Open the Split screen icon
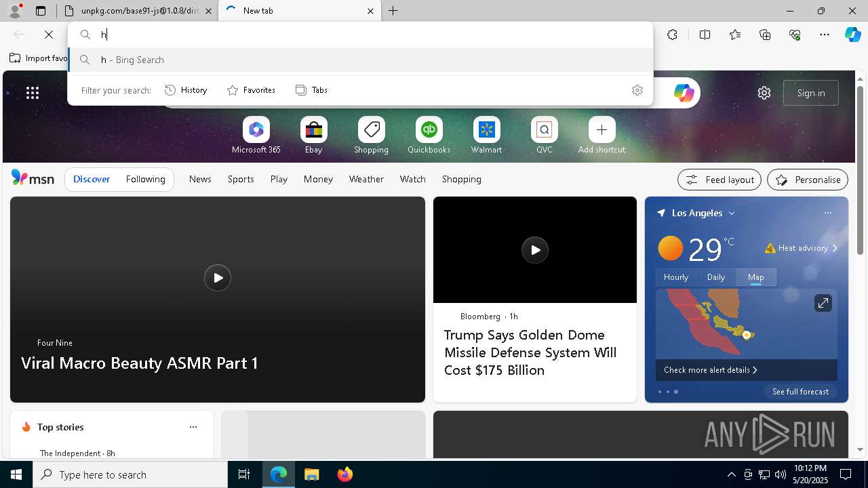 coord(705,35)
